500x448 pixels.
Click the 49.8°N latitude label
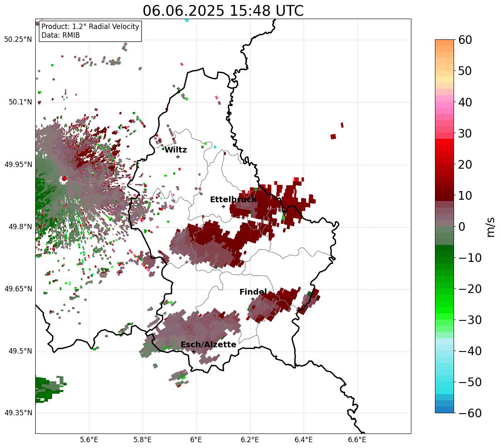coord(20,227)
